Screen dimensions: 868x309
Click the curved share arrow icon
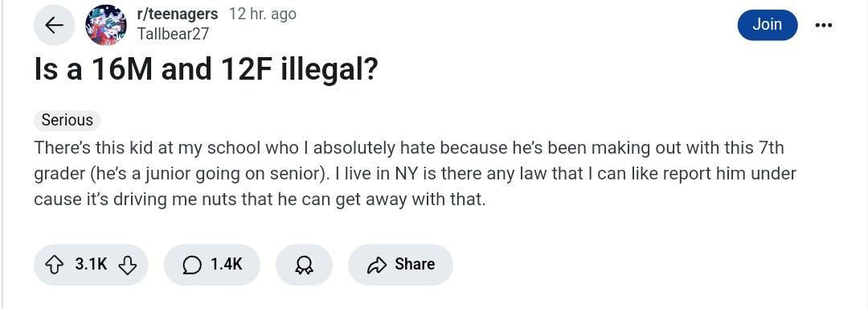coord(376,266)
